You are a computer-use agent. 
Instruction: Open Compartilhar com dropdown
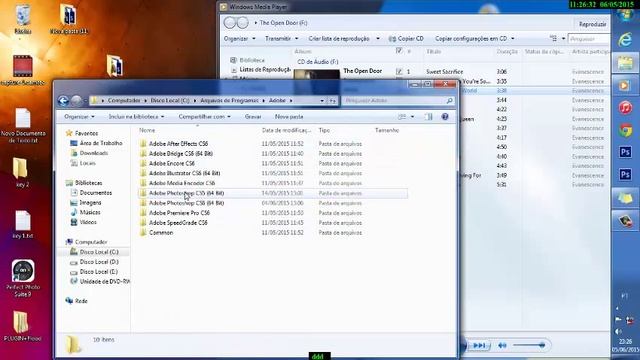(x=204, y=117)
